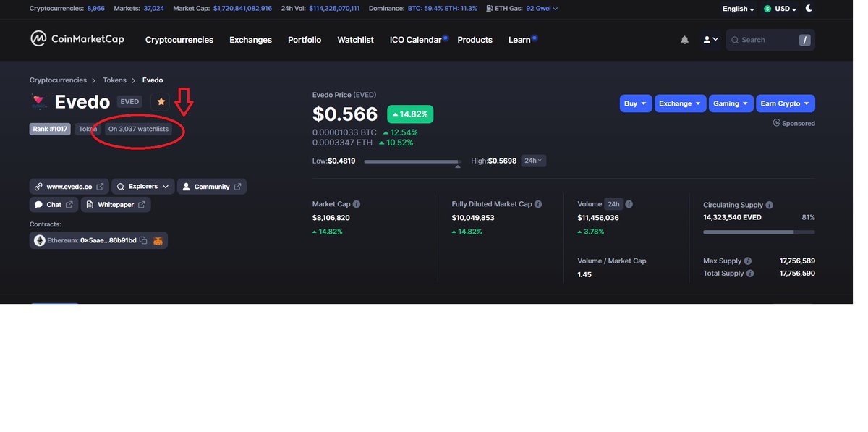Click the Sponsored label
The image size is (868, 432).
pyautogui.click(x=794, y=123)
